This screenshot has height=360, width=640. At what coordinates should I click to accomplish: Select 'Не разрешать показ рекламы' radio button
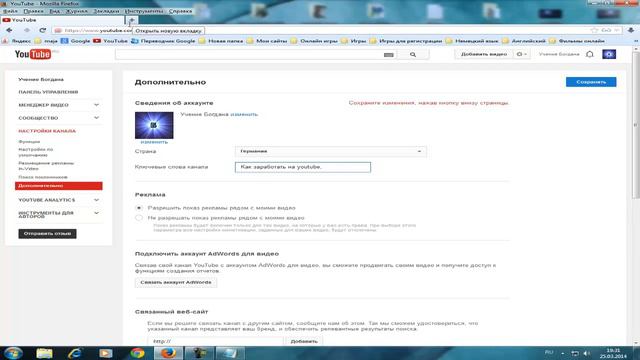pos(139,218)
